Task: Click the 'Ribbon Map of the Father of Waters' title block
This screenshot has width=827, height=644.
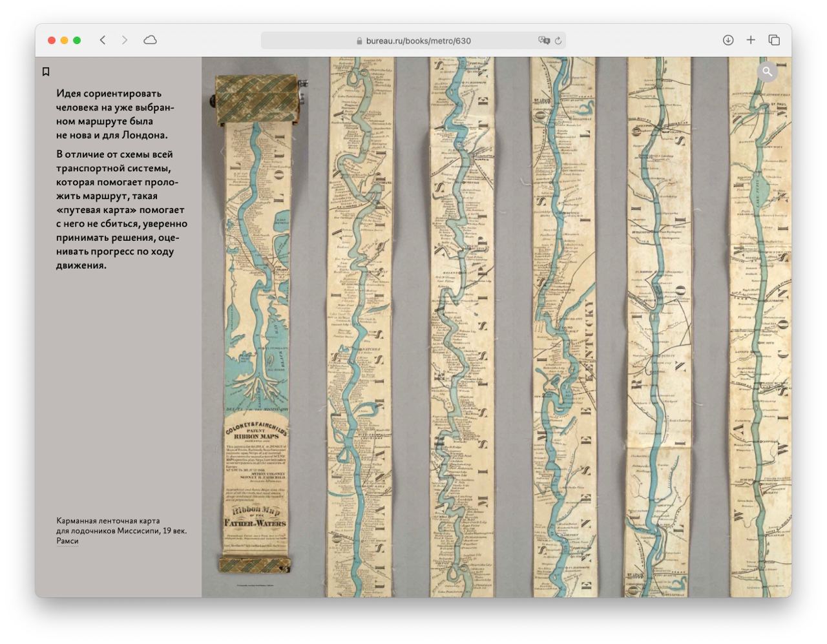Action: pos(255,517)
